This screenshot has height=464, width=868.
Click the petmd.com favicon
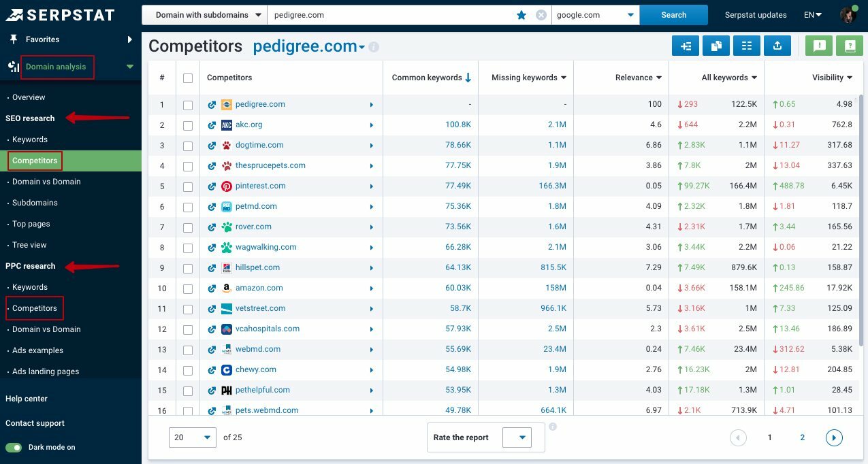coord(227,207)
